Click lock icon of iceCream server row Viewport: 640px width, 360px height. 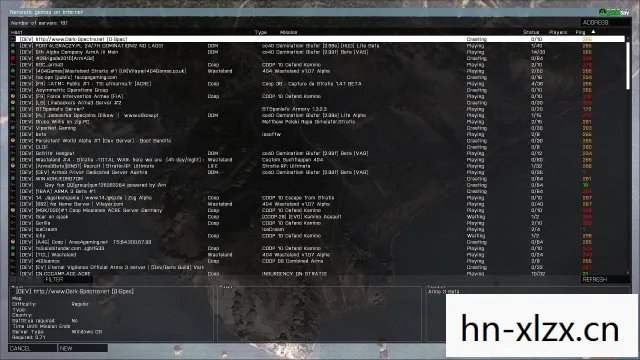[x=13, y=229]
